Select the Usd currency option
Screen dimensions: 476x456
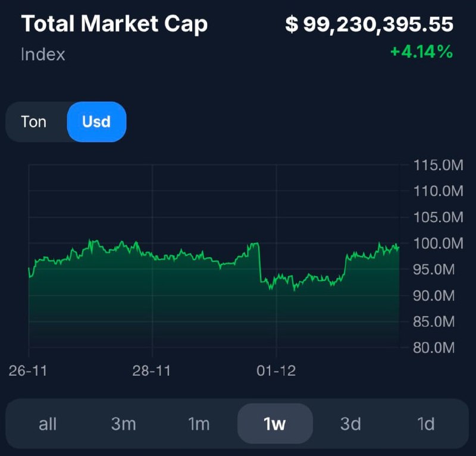[96, 122]
